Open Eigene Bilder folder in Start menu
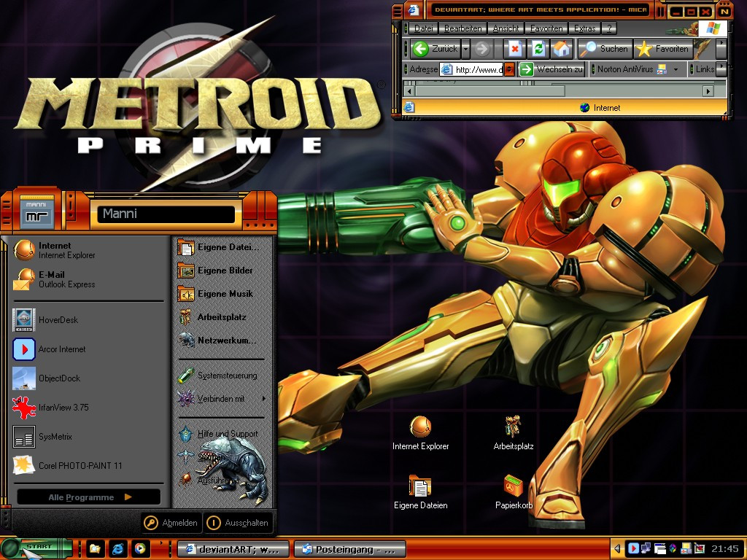The width and height of the screenshot is (747, 560). tap(222, 271)
